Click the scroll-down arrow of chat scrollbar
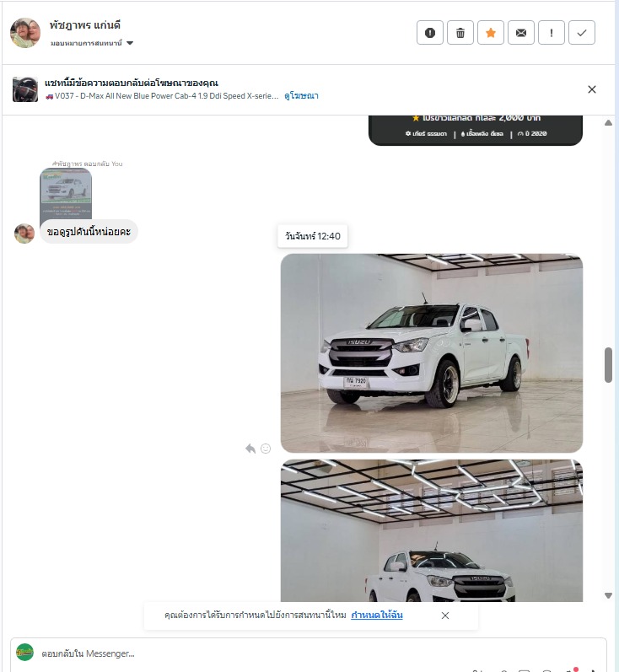 click(x=608, y=595)
